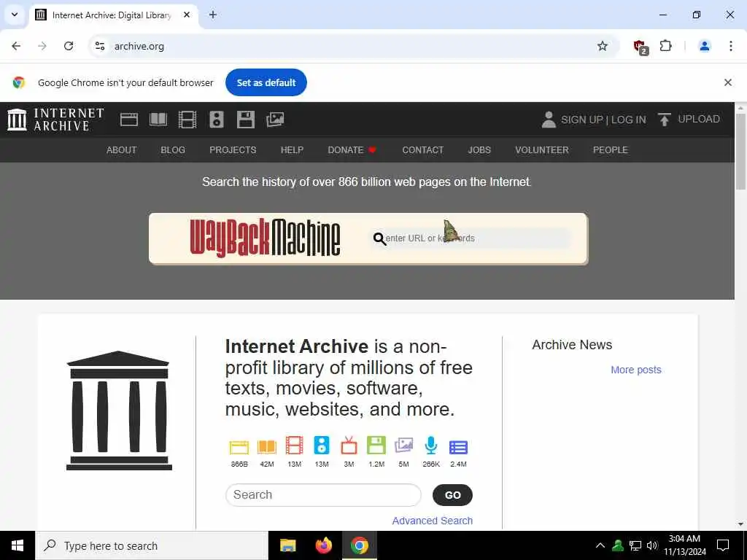Open the yellow web pages icon labeled 866B
The width and height of the screenshot is (747, 560).
[239, 447]
